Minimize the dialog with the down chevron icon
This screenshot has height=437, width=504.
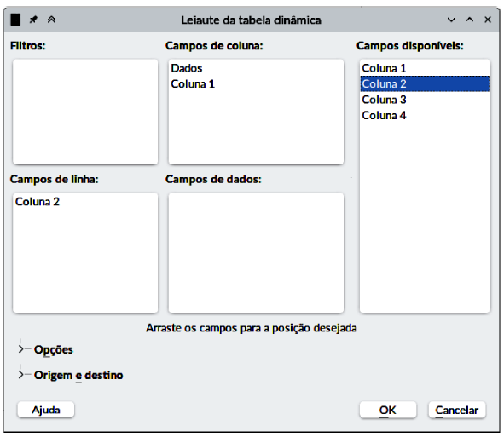(451, 20)
